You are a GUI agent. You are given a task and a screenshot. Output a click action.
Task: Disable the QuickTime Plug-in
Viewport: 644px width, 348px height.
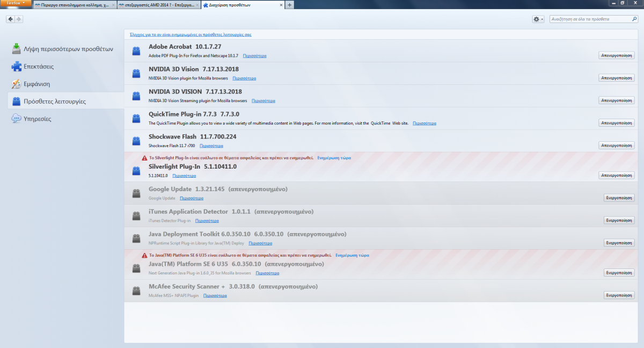pyautogui.click(x=617, y=123)
